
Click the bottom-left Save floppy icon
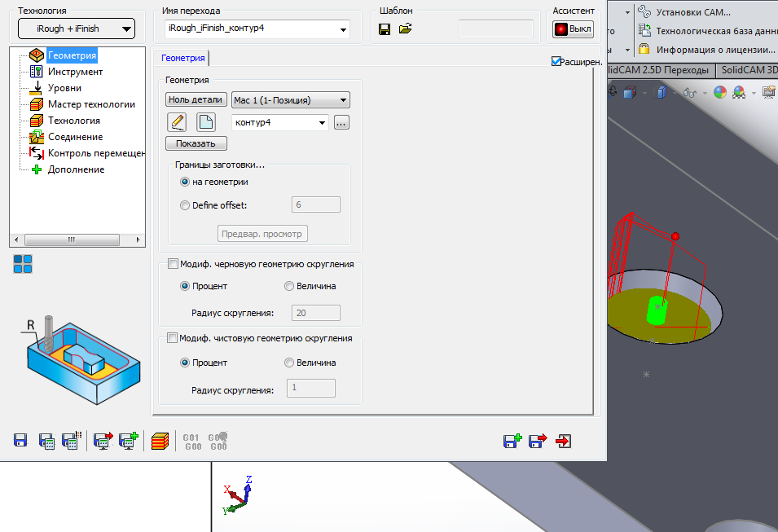(20, 440)
